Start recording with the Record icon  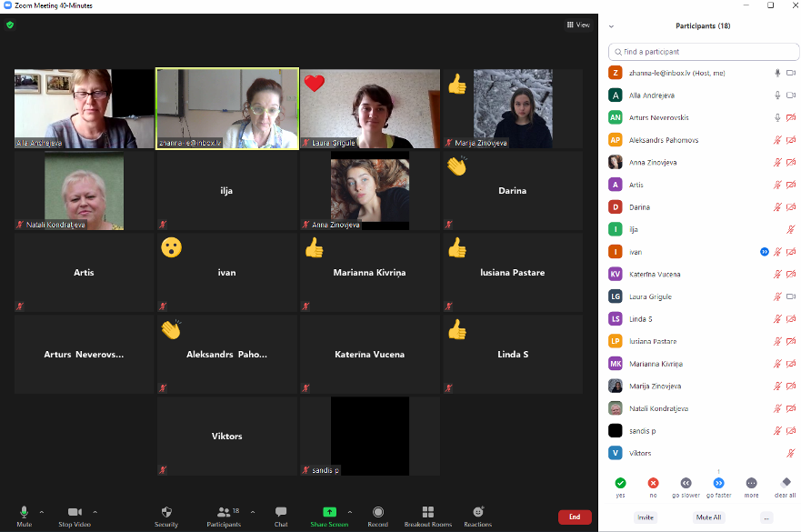pyautogui.click(x=377, y=515)
